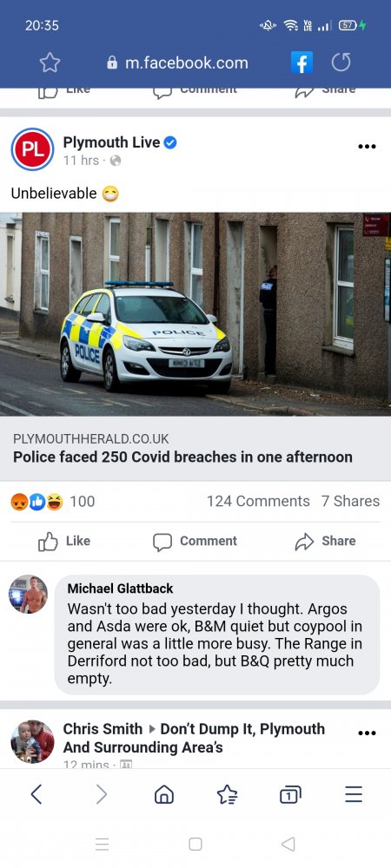Image resolution: width=391 pixels, height=868 pixels.
Task: Open headline Police faced 250 Covid breaches
Action: click(x=182, y=457)
